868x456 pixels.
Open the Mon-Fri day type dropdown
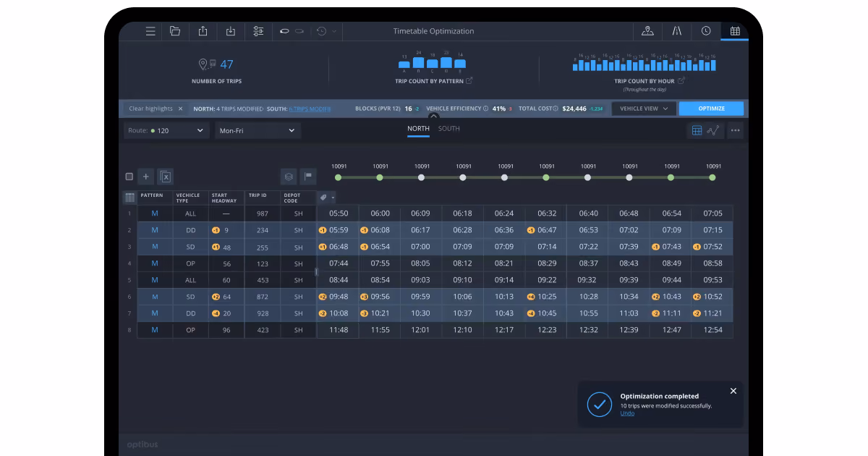(258, 130)
